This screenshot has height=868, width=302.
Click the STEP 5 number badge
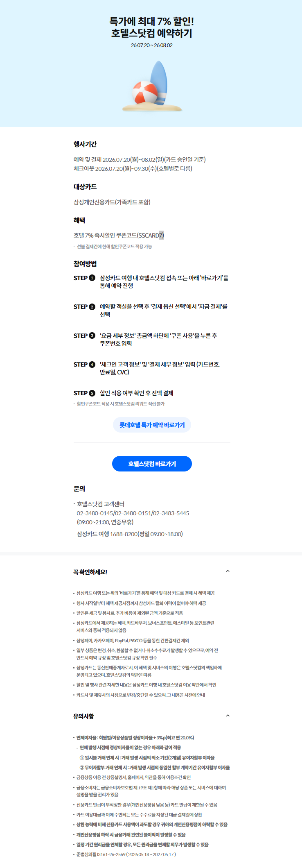pyautogui.click(x=92, y=393)
